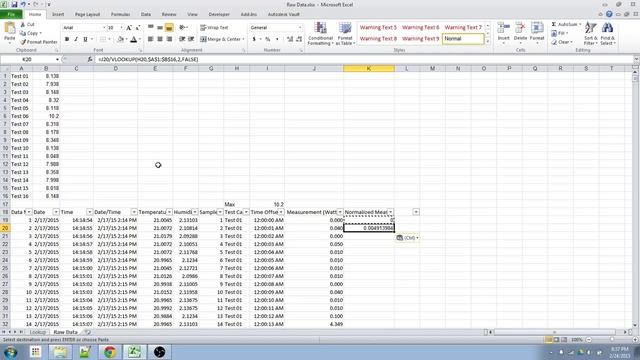Viewport: 640px width, 360px height.
Task: Click cell containing Test 06
Action: 21,116
